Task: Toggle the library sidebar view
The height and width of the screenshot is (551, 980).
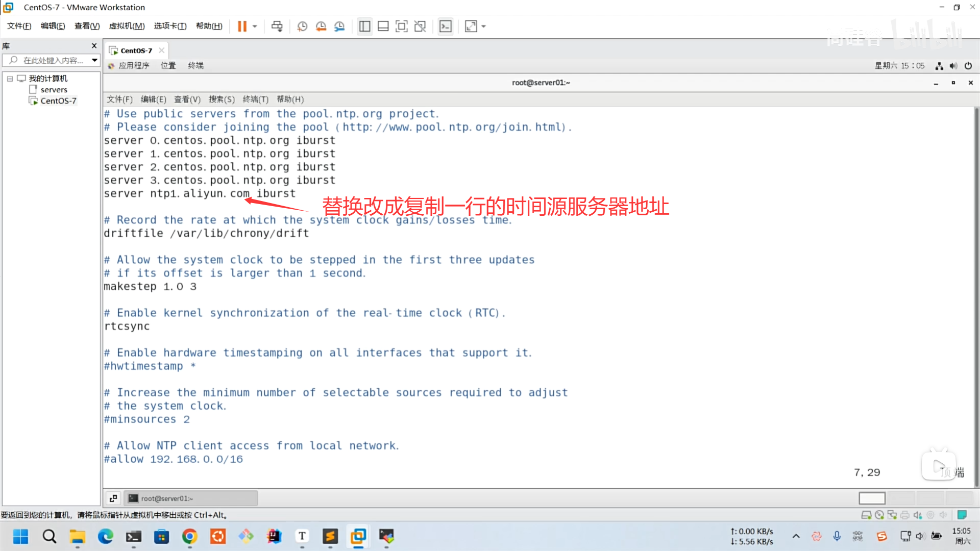Action: click(364, 26)
